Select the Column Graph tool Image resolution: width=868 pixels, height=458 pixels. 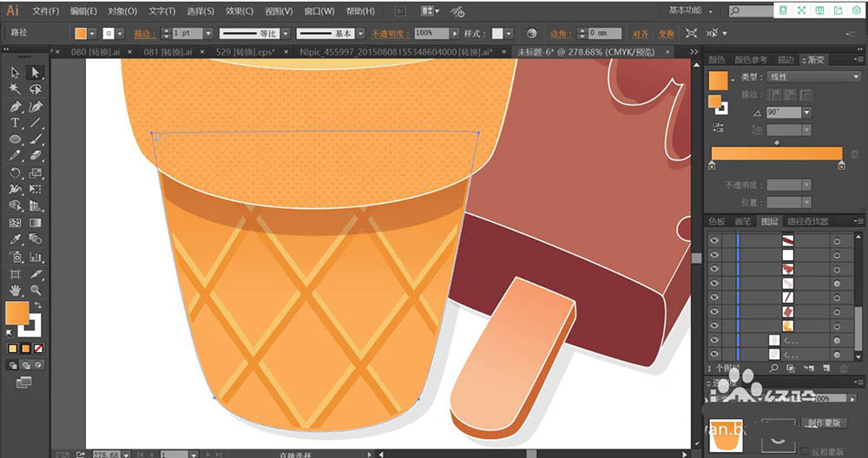(36, 257)
